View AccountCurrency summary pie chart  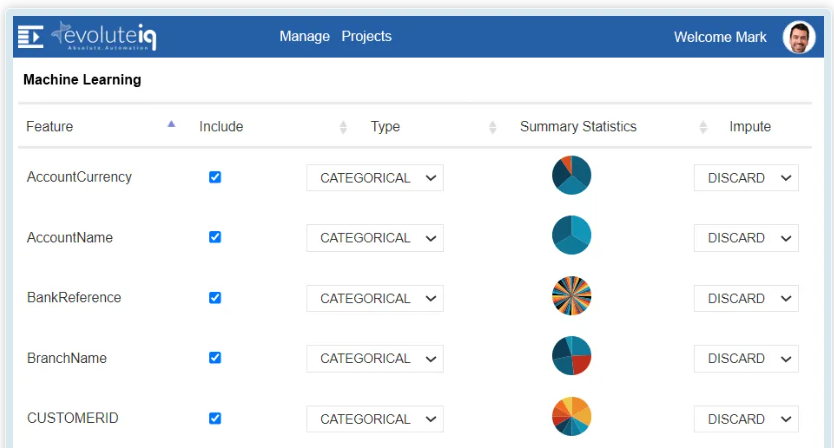click(x=571, y=176)
